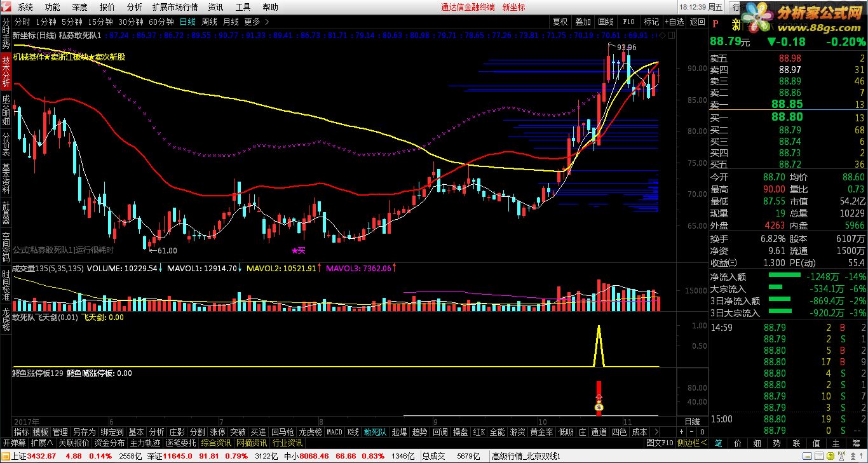Open 成交明细 sidebar tab
868x463 pixels.
coord(6,110)
